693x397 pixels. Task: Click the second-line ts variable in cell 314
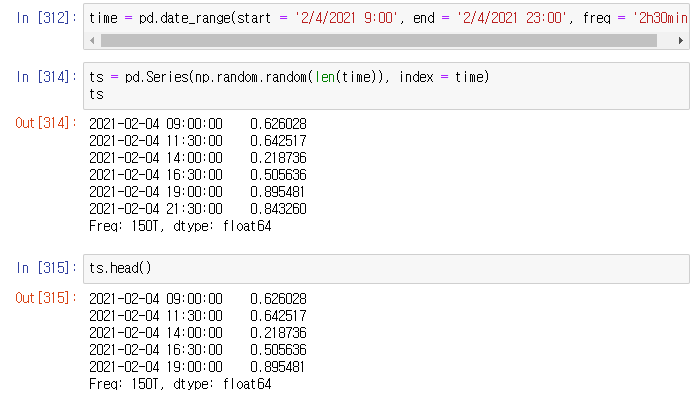click(x=96, y=94)
